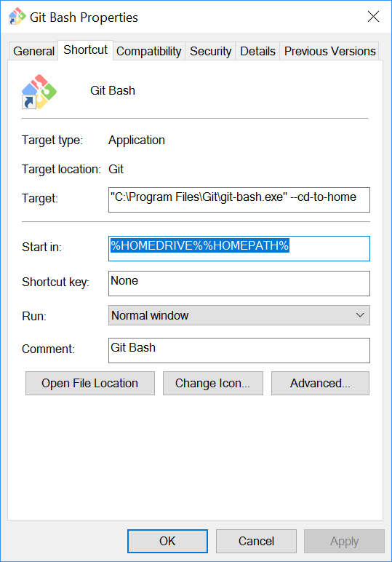This screenshot has height=562, width=392.
Task: Click the Shortcut key label
Action: (x=55, y=282)
